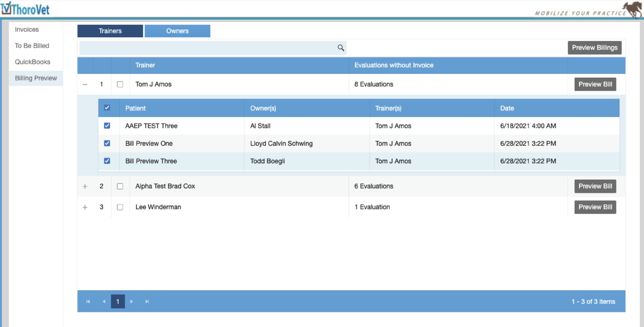
Task: Go to first page arrow
Action: (x=88, y=301)
